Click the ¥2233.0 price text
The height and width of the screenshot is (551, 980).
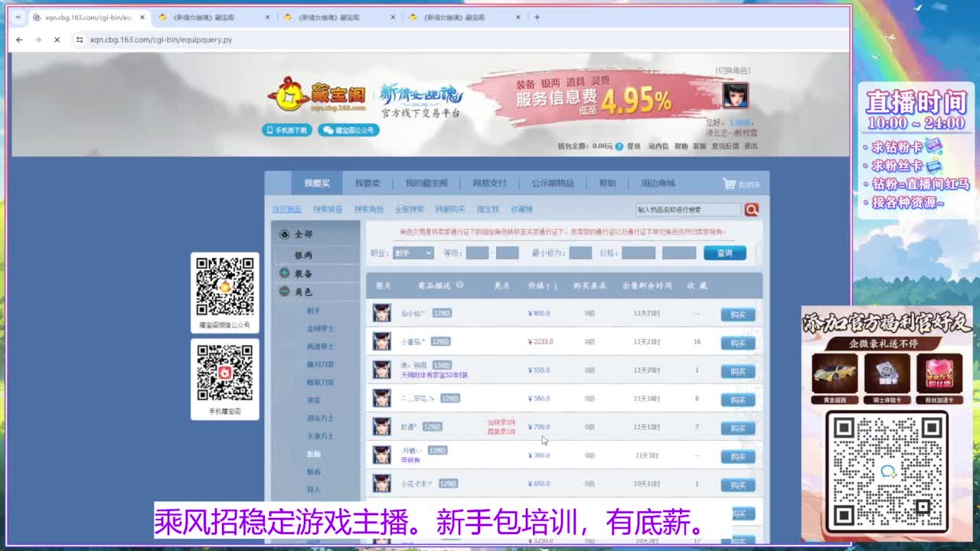[541, 341]
